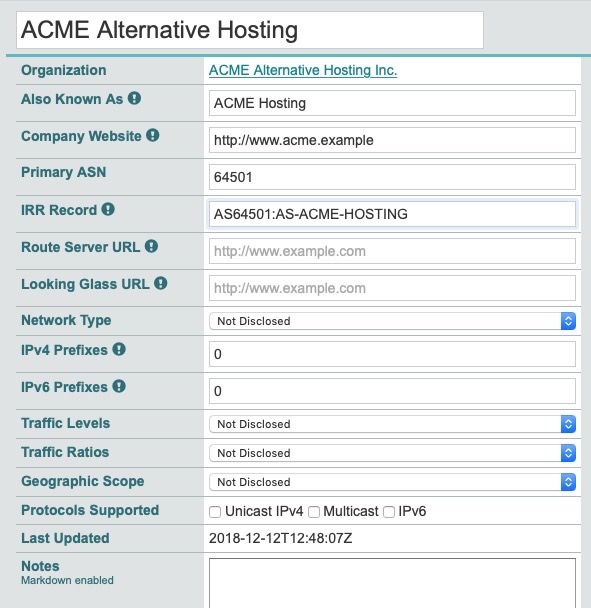The image size is (591, 608).
Task: Click the info icon beside IRR Record
Action: tap(108, 209)
